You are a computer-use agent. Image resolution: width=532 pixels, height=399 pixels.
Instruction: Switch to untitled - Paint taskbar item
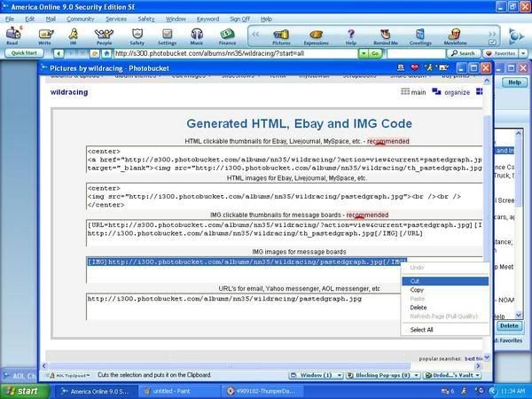tap(179, 391)
